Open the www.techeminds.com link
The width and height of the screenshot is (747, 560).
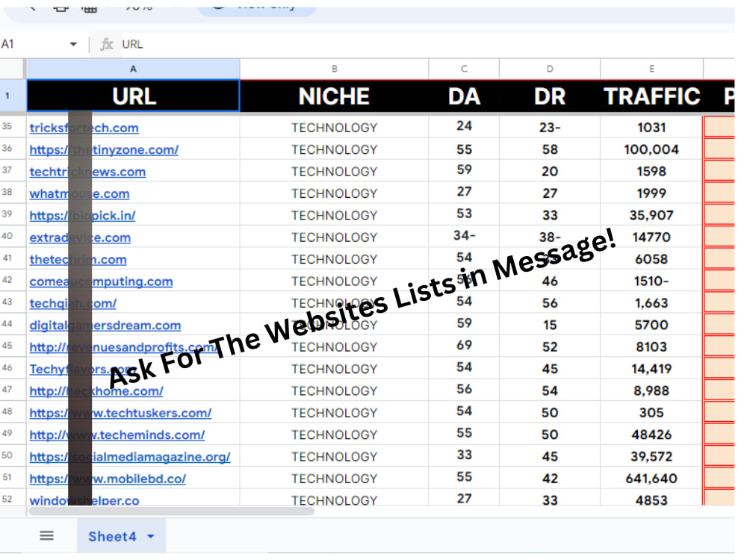[117, 435]
